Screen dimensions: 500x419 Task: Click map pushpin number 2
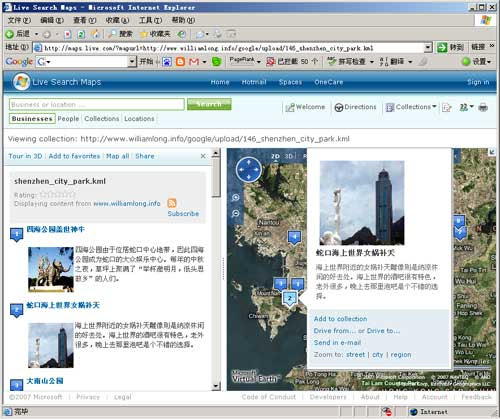[290, 299]
